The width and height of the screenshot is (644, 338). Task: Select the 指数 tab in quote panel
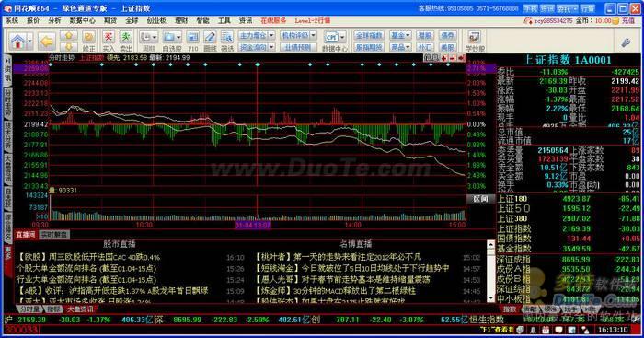509,309
